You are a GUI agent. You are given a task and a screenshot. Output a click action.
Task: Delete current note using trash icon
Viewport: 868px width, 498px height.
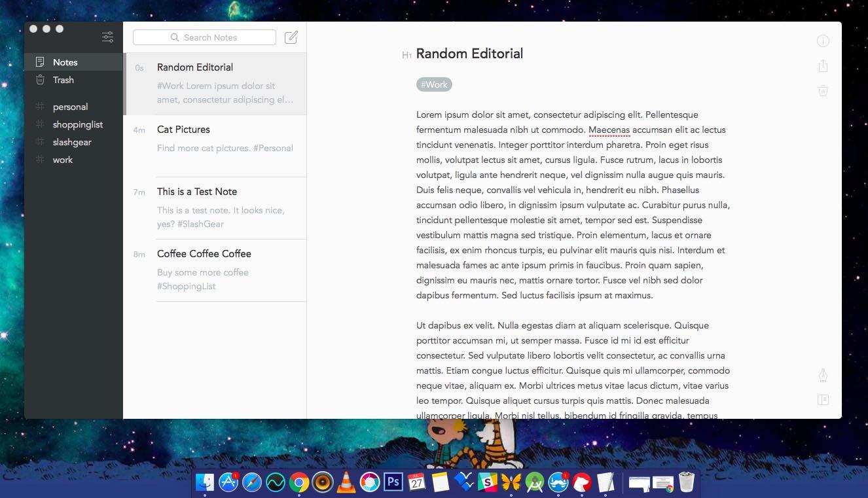coord(823,91)
